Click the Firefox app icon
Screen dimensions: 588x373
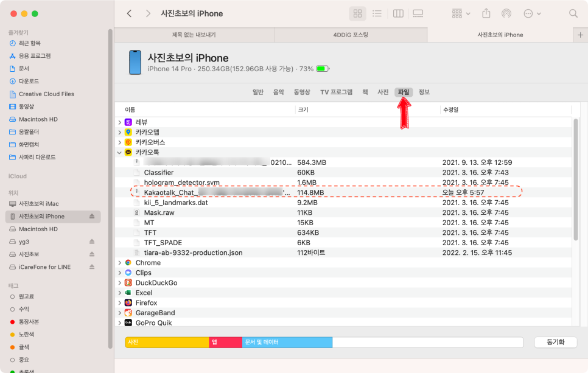click(128, 302)
